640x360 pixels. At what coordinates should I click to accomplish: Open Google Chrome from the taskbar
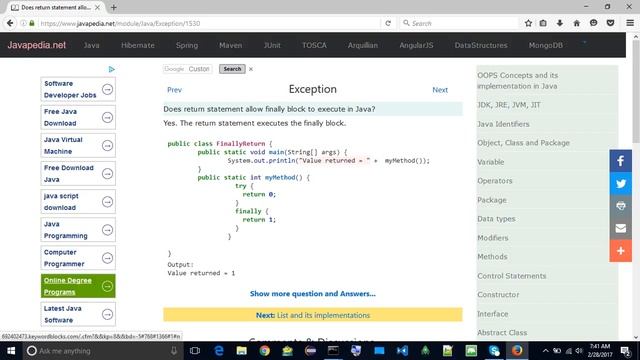264,351
